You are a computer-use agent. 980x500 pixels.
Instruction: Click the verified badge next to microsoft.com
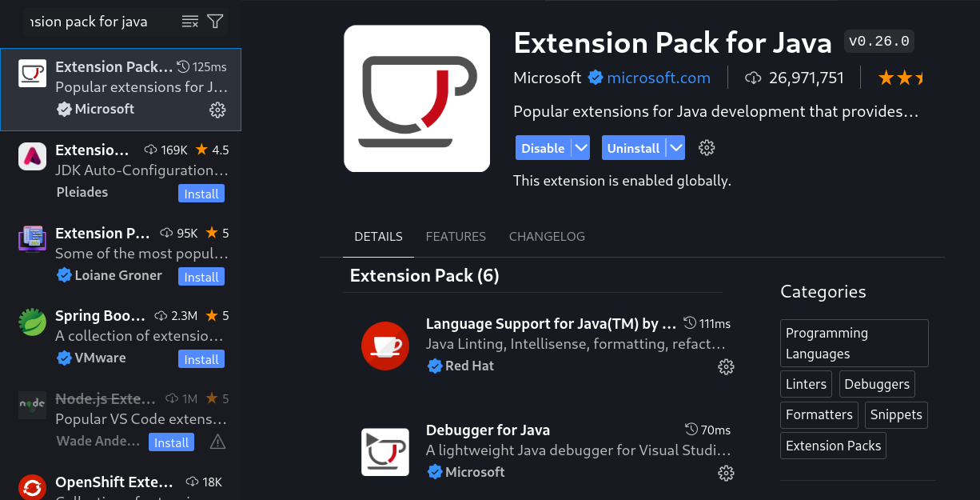(x=595, y=78)
